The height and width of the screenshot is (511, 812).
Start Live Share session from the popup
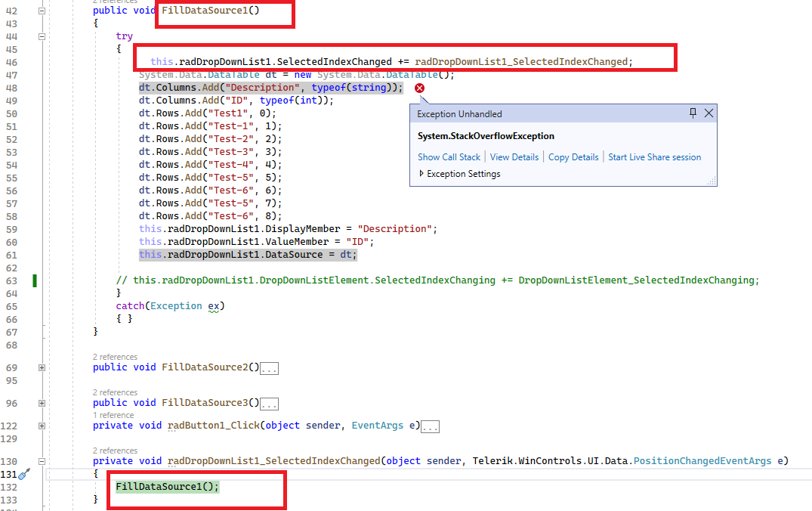pyautogui.click(x=656, y=156)
